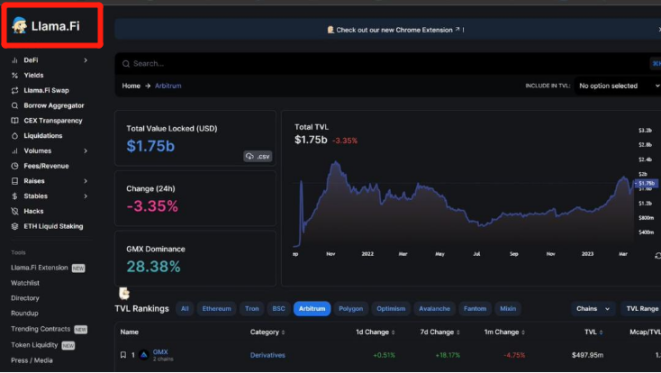Download TVL data via .csv button

coord(258,156)
